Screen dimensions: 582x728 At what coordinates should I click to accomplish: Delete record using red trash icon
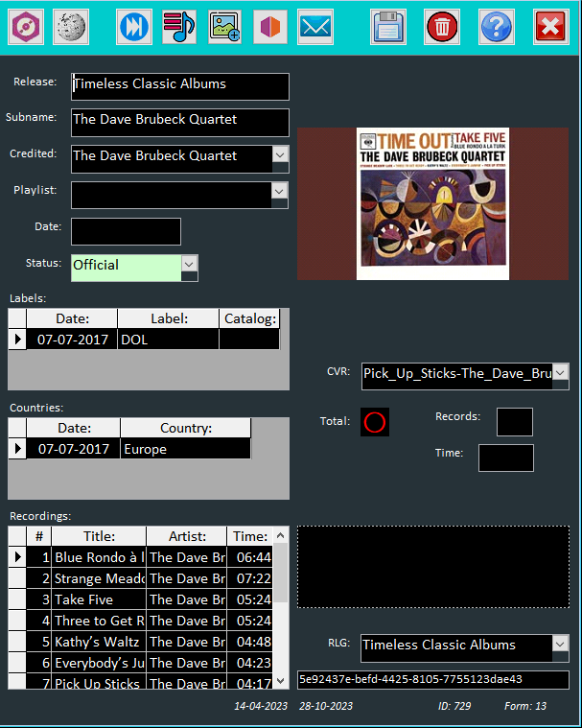click(x=442, y=27)
